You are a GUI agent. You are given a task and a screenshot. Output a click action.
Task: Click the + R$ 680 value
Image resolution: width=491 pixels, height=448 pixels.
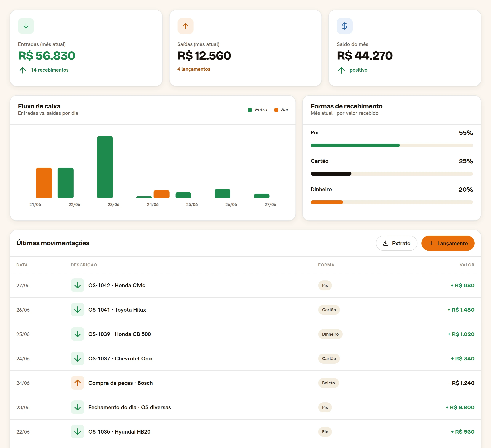(x=462, y=285)
